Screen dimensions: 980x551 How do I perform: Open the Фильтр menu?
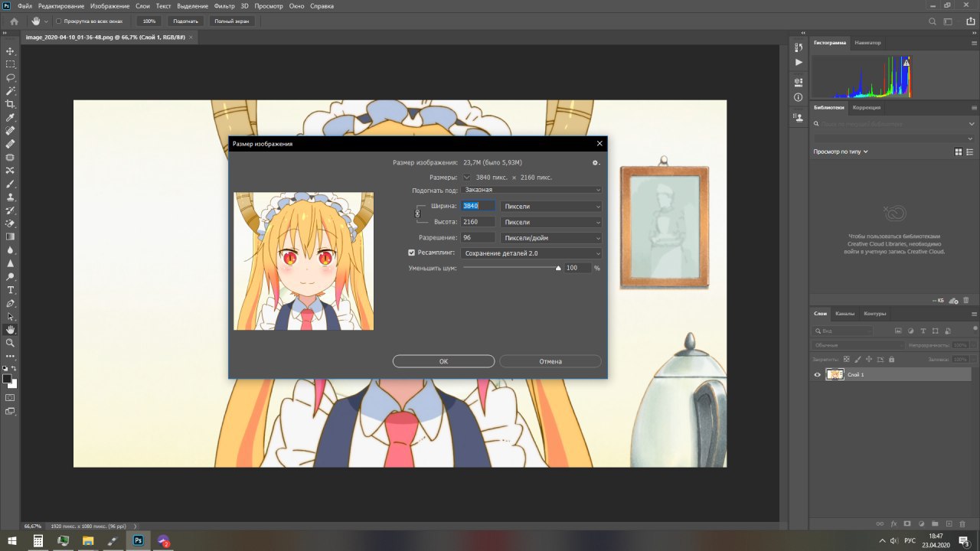click(x=224, y=5)
